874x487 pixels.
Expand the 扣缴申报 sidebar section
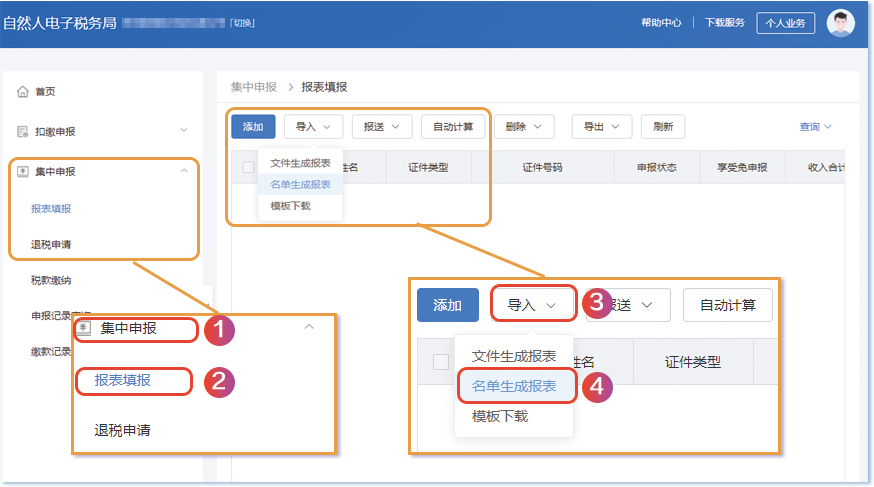(183, 131)
